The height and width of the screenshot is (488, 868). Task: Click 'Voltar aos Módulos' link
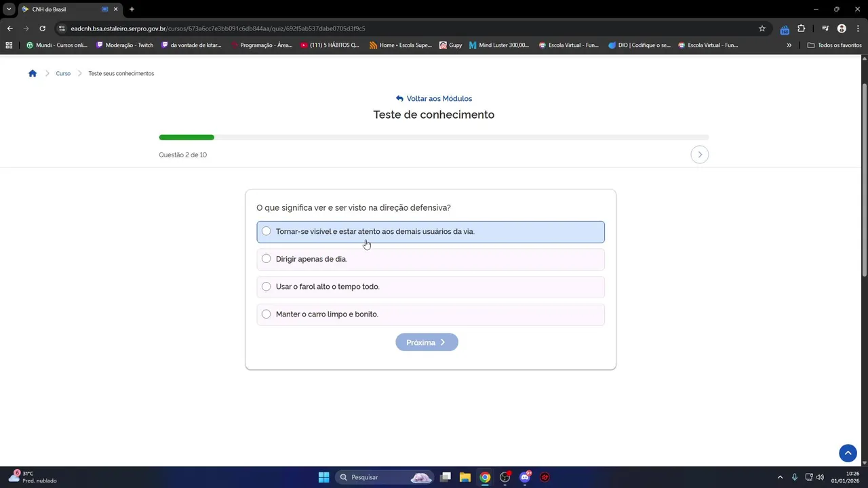coord(434,98)
